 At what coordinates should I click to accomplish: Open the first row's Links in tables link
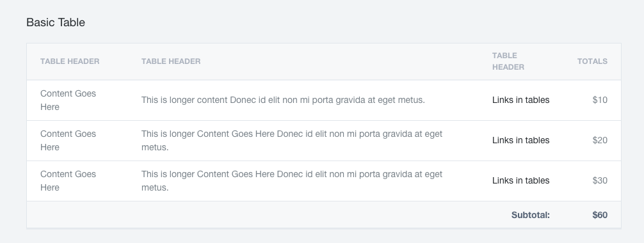click(x=520, y=100)
